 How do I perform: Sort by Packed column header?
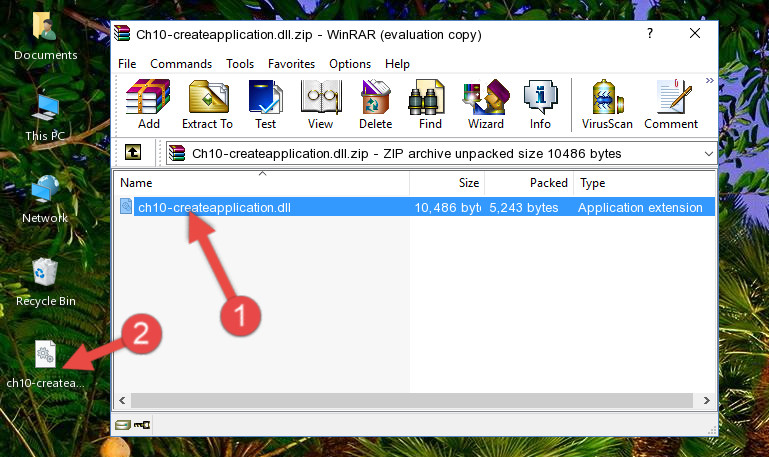tap(529, 183)
